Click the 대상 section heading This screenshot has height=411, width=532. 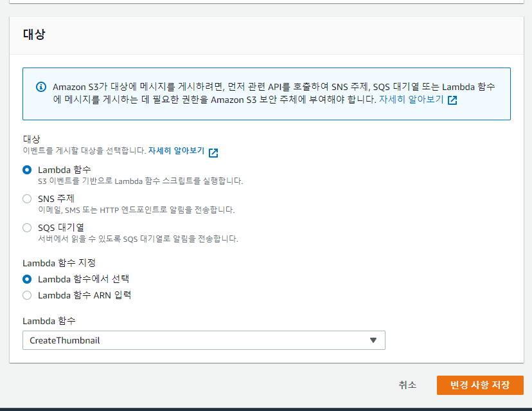[34, 34]
